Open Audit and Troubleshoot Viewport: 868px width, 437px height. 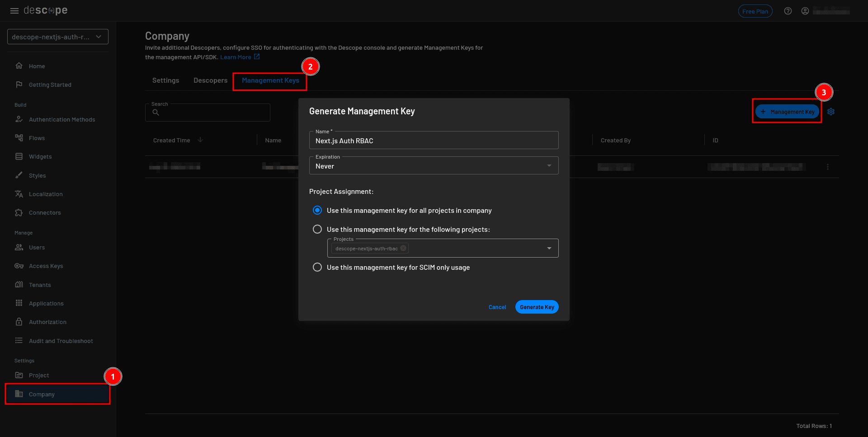[x=61, y=340]
